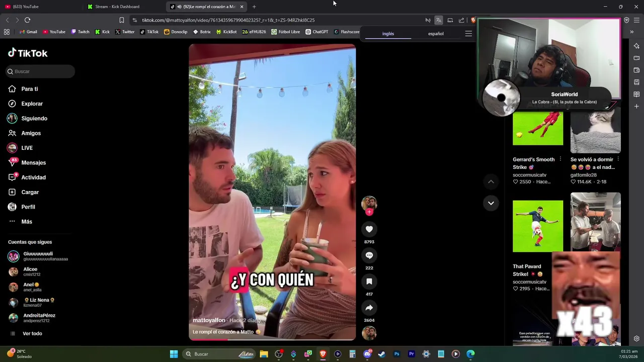Screen dimensions: 644x362
Task: Open the Donoclip bookmark
Action: pos(176,32)
